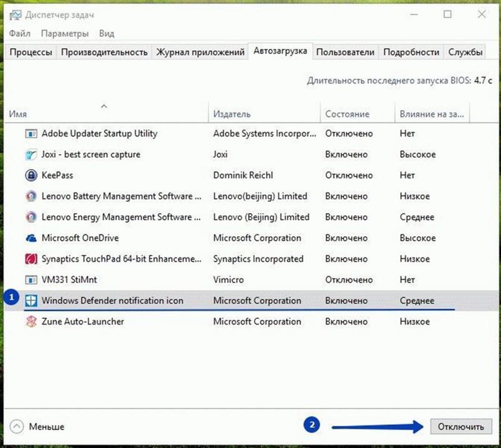The height and width of the screenshot is (448, 501).
Task: Click Среднее impact in Lenovo Energy row
Action: tap(417, 217)
